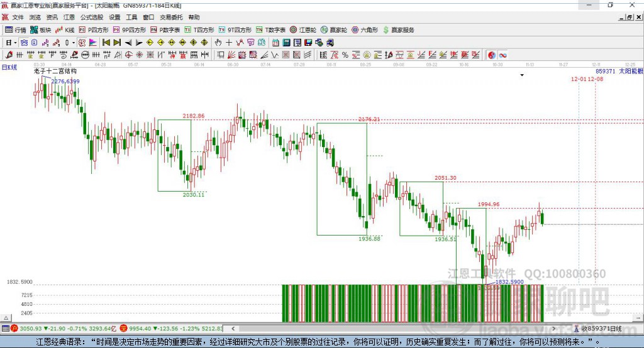Viewport: 644px width, 348px height.
Task: Click the last yellow diamond arrows icon
Action: pos(204,43)
